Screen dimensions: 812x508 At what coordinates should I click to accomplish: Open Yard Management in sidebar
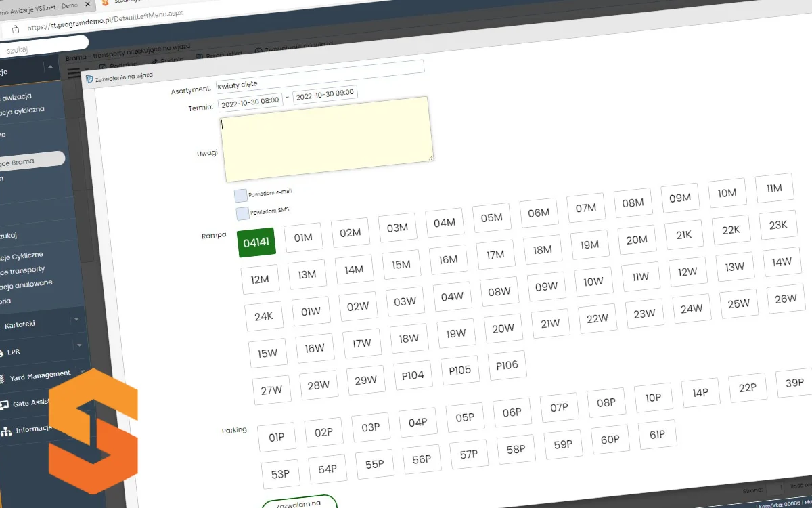pyautogui.click(x=39, y=375)
